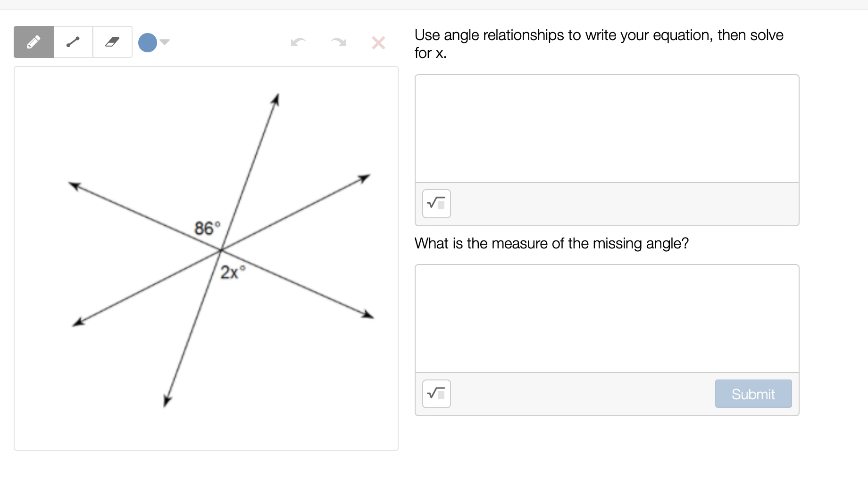The image size is (868, 478).
Task: Open the square root keypad below the equation box
Action: tap(436, 204)
